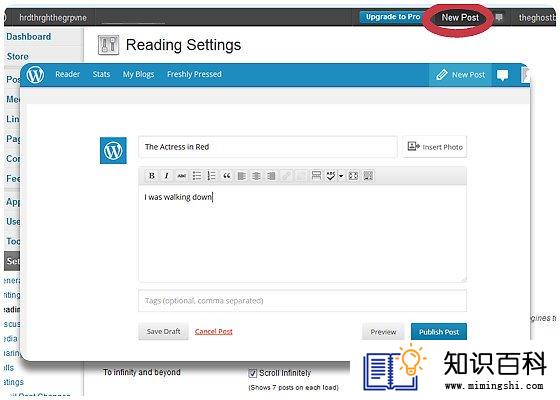The image size is (560, 400).
Task: Click Insert Photo button
Action: (x=435, y=146)
